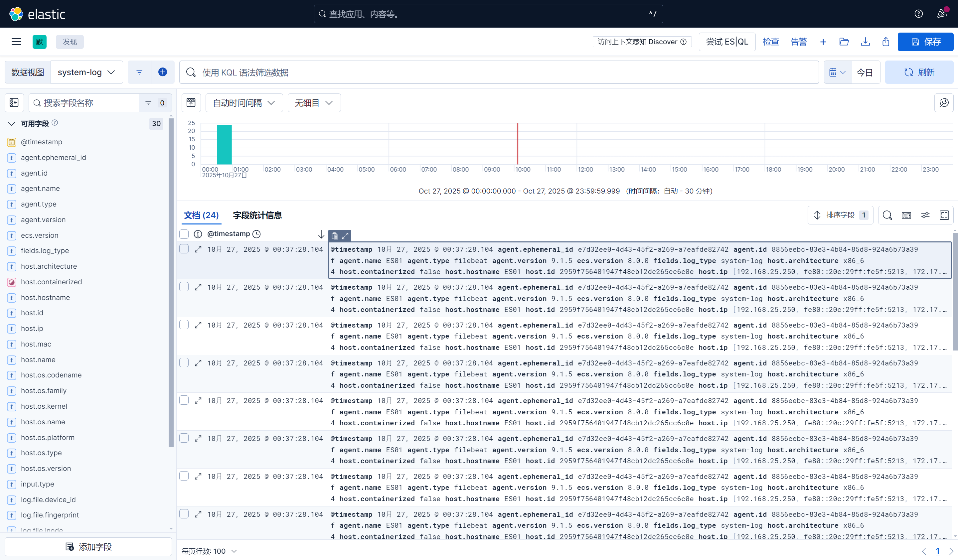Collapse the field sidebar panel icon
The image size is (958, 560).
[14, 102]
